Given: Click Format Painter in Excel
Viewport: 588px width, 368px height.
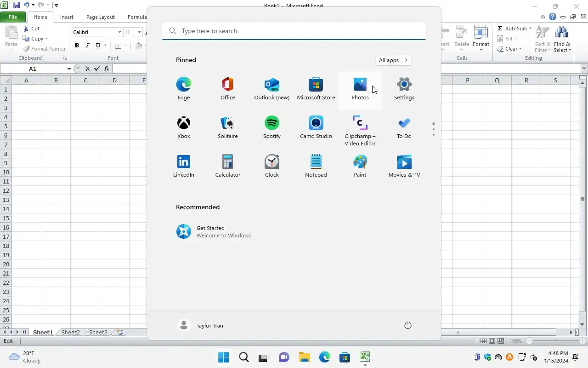Looking at the screenshot, I should click(x=44, y=49).
